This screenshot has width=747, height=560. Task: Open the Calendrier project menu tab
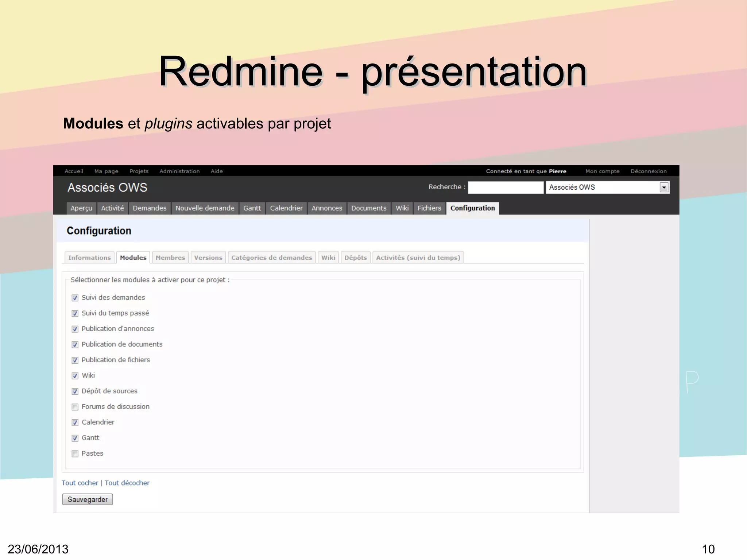pos(286,208)
